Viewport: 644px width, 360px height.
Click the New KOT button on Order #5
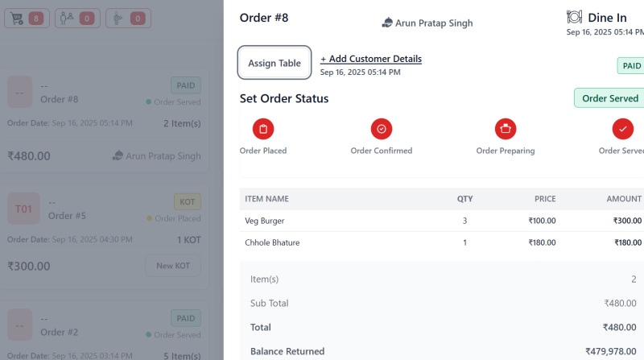[x=173, y=266]
